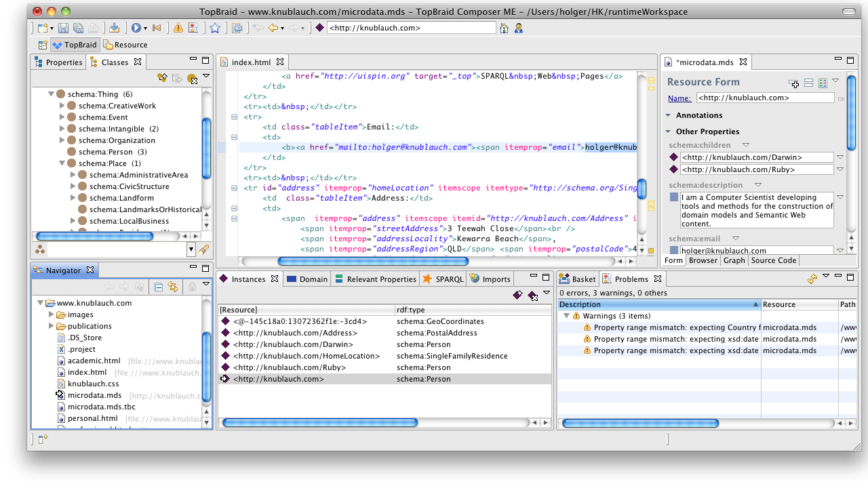Collapse the Other Properties section
868x488 pixels.
click(669, 131)
